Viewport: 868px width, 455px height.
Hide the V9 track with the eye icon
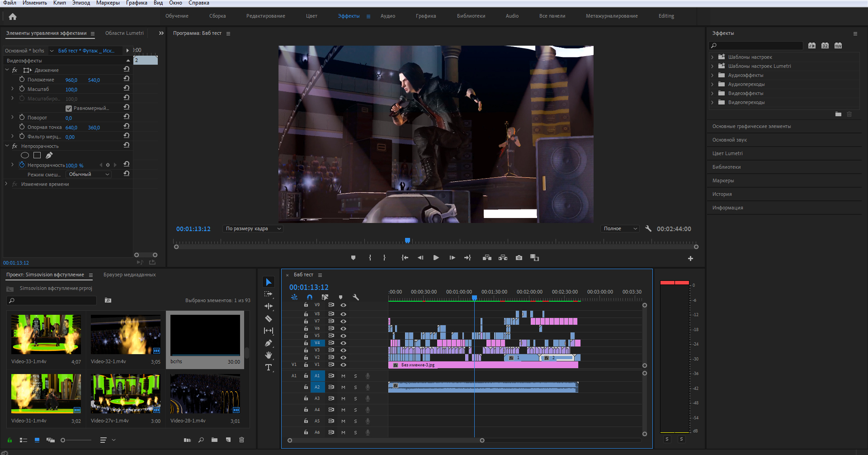pos(343,305)
